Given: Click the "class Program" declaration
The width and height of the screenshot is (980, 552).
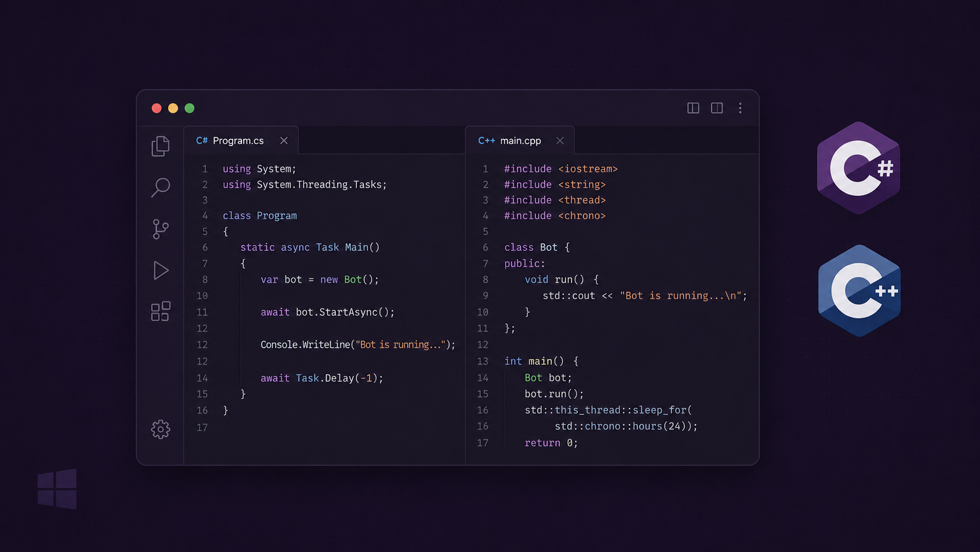Looking at the screenshot, I should 260,216.
